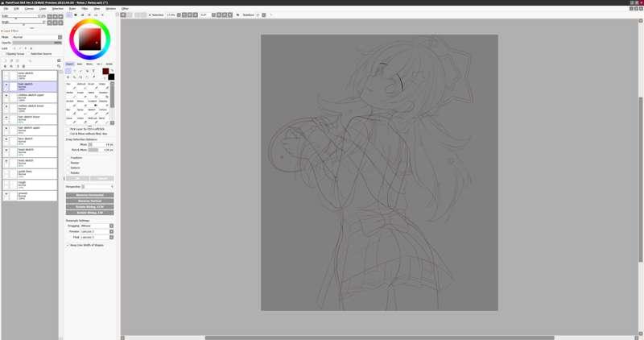644x340 pixels.
Task: Open the Window menu
Action: 110,8
